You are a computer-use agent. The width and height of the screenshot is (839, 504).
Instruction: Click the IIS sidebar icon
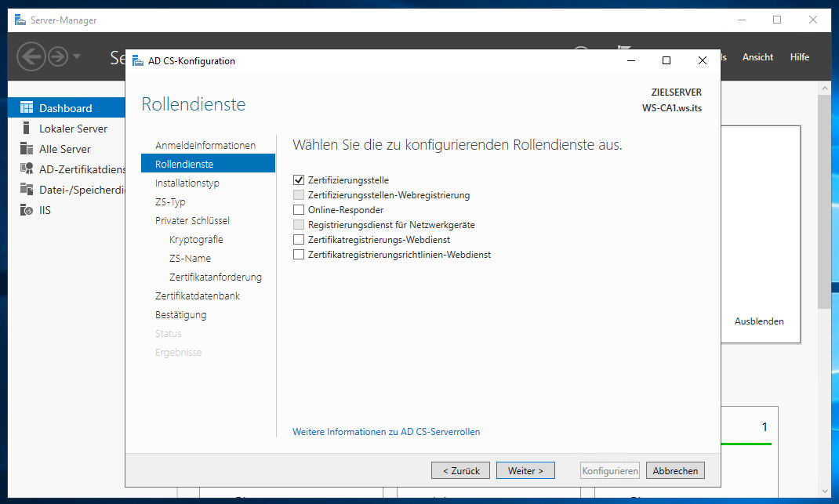[26, 210]
